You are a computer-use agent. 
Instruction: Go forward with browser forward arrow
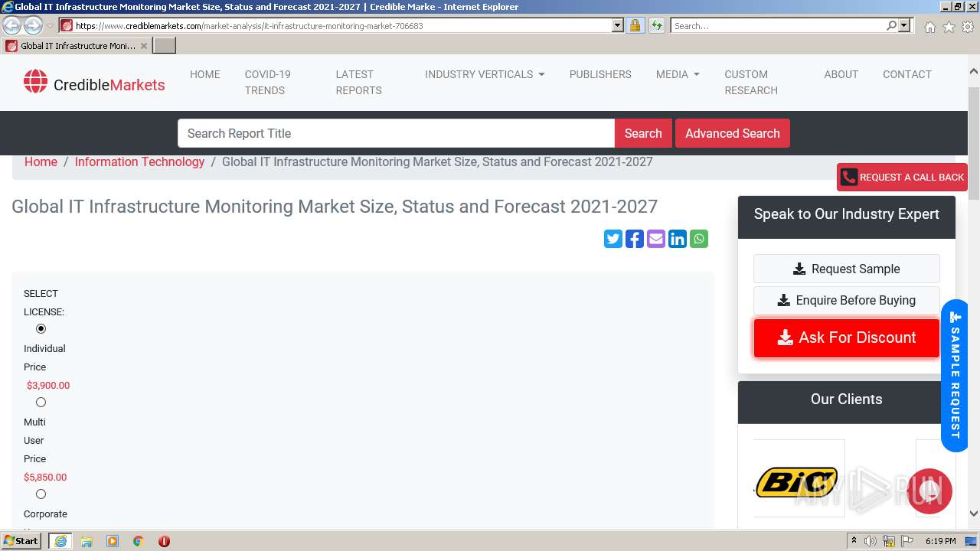(33, 25)
